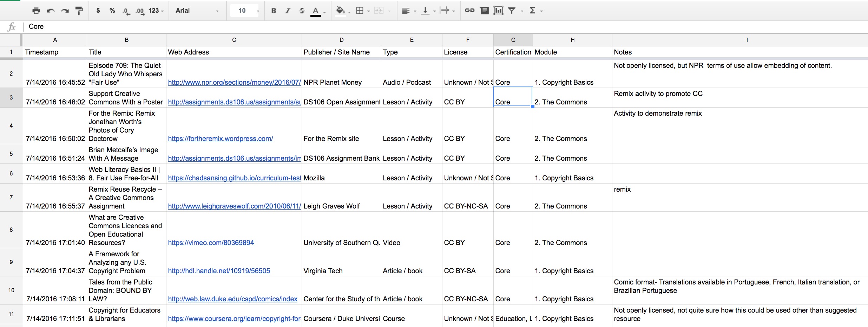Click the Print icon
868x327 pixels.
pyautogui.click(x=36, y=11)
